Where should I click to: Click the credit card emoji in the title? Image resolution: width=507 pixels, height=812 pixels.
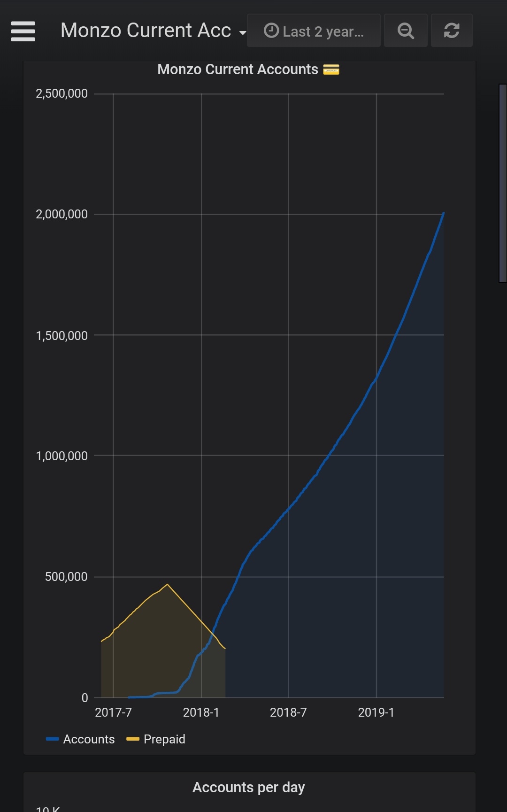coord(331,70)
